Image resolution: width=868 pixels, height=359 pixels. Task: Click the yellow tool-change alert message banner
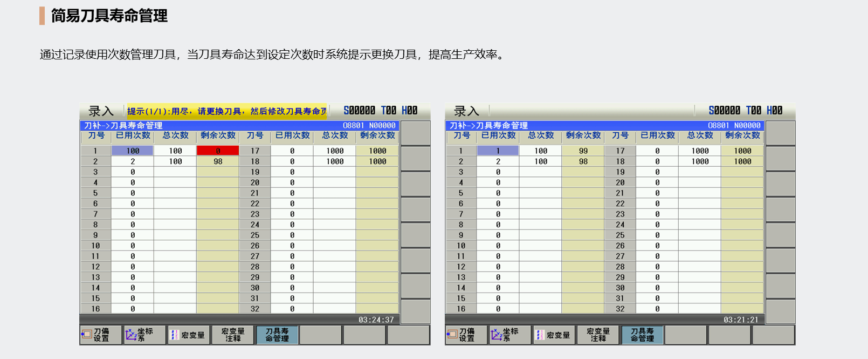[226, 111]
